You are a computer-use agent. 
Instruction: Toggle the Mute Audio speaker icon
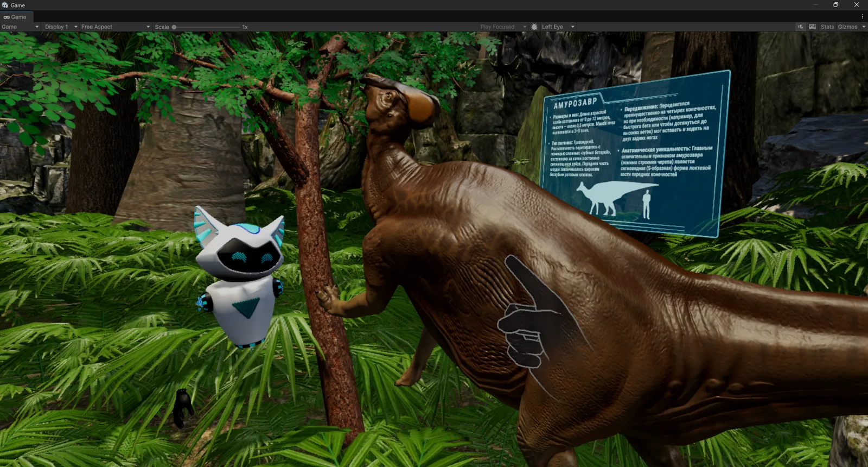tap(801, 27)
